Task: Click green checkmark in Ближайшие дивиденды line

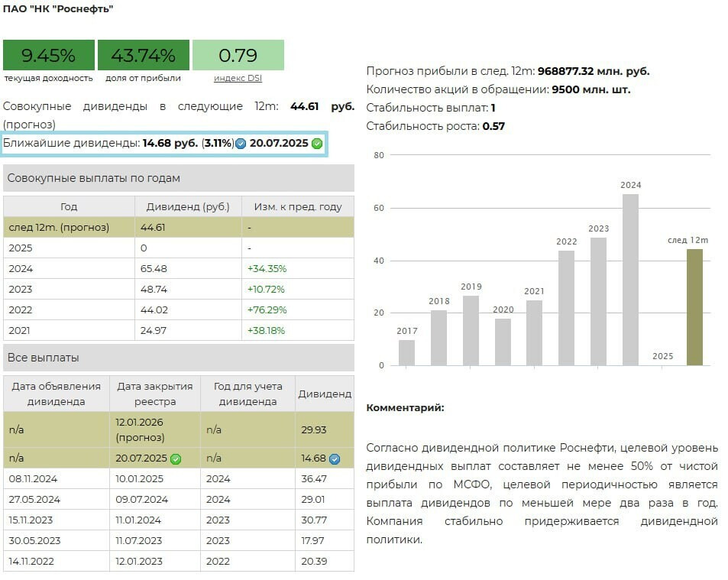Action: [317, 144]
